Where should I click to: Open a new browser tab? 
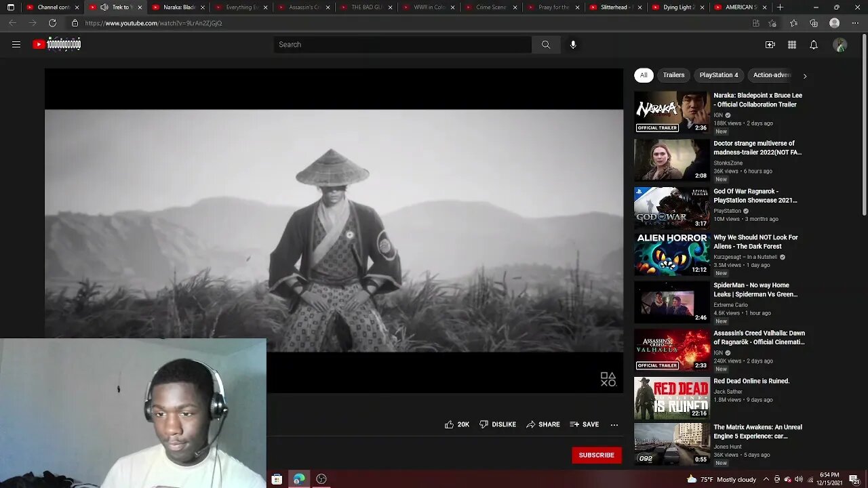coord(780,7)
